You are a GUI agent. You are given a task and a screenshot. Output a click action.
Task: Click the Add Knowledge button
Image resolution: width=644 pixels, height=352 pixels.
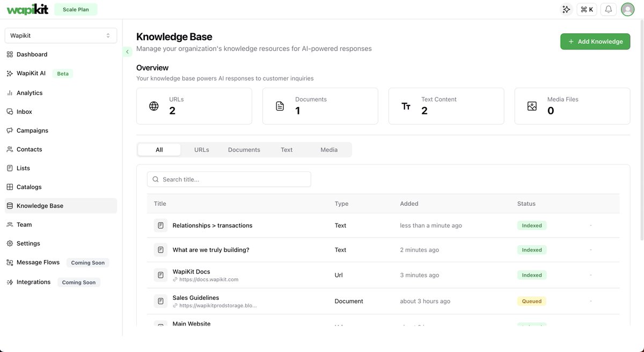pyautogui.click(x=595, y=41)
